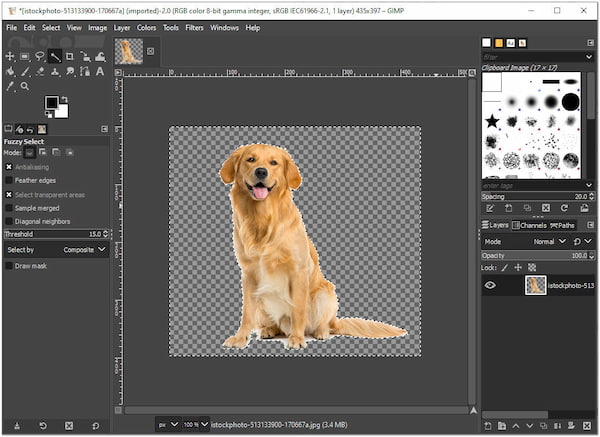Set mode to add to selection
The height and width of the screenshot is (437, 600).
point(43,153)
